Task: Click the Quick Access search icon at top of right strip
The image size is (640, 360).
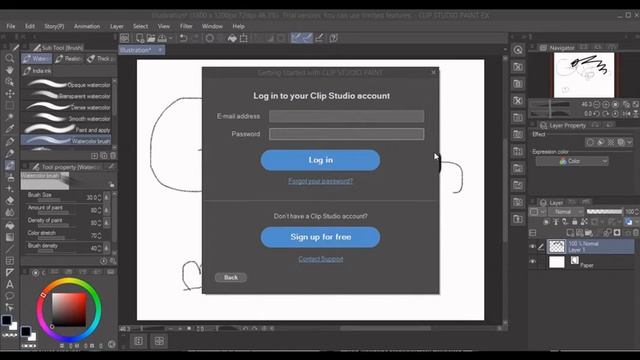Action: pos(518,50)
